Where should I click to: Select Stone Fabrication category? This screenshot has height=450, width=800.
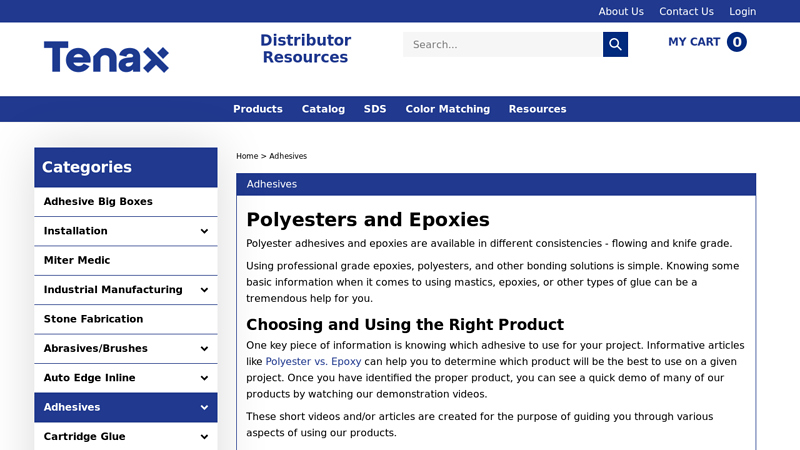click(126, 319)
